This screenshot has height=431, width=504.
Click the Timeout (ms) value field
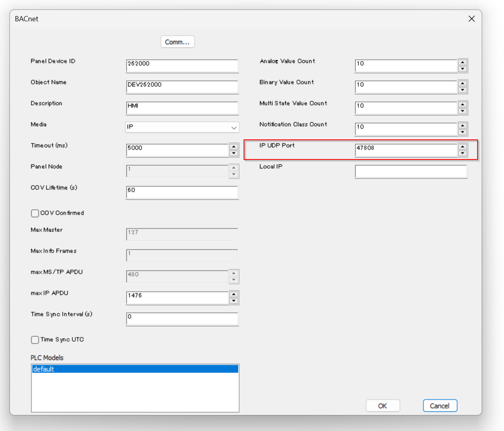177,150
